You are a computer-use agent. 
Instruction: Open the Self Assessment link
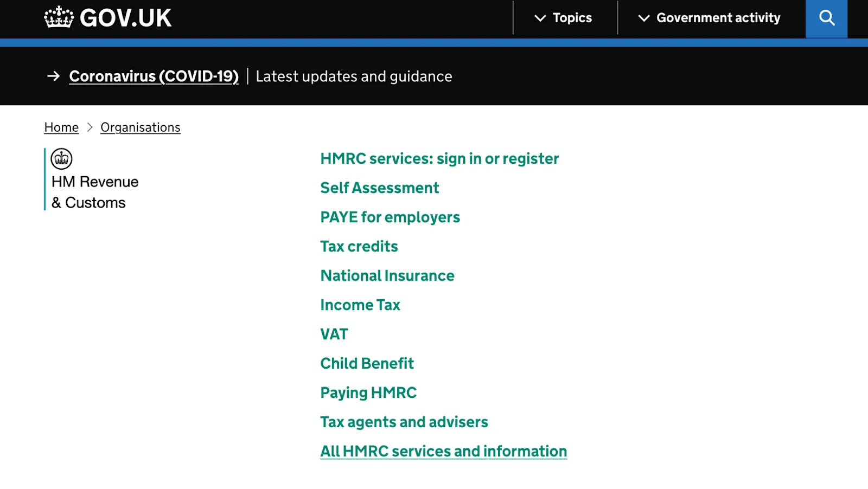(379, 188)
